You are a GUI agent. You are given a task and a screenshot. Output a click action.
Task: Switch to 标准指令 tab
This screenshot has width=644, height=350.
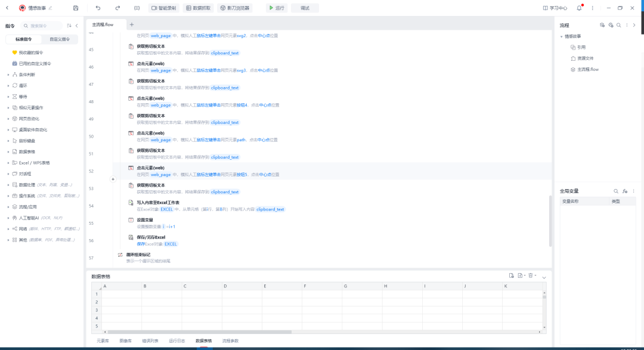pos(23,39)
